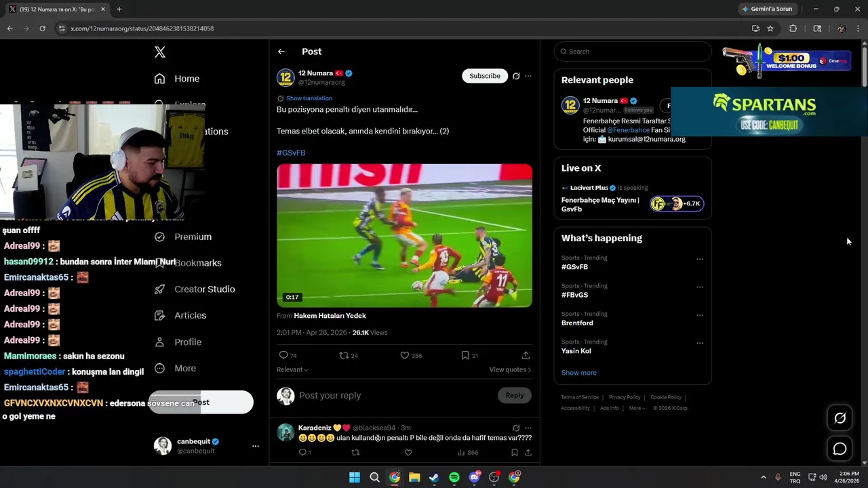Image resolution: width=868 pixels, height=488 pixels.
Task: Show hidden system tray icons
Action: (x=763, y=477)
